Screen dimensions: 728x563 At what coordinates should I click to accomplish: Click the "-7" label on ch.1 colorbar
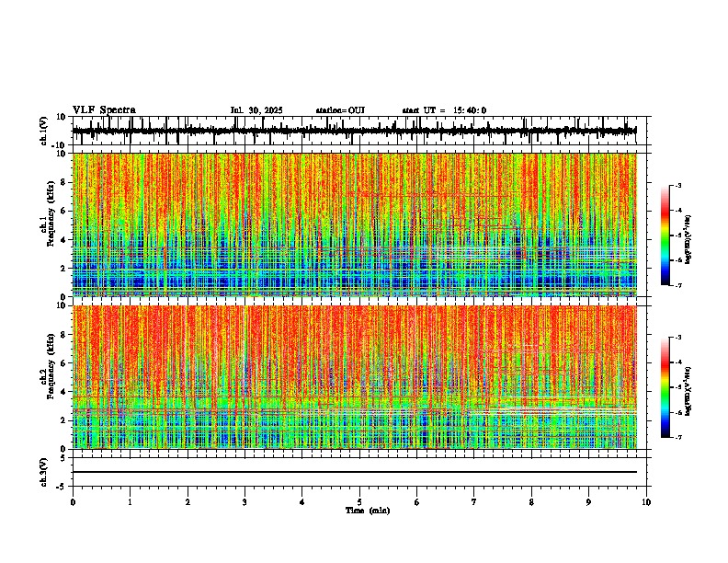[677, 285]
